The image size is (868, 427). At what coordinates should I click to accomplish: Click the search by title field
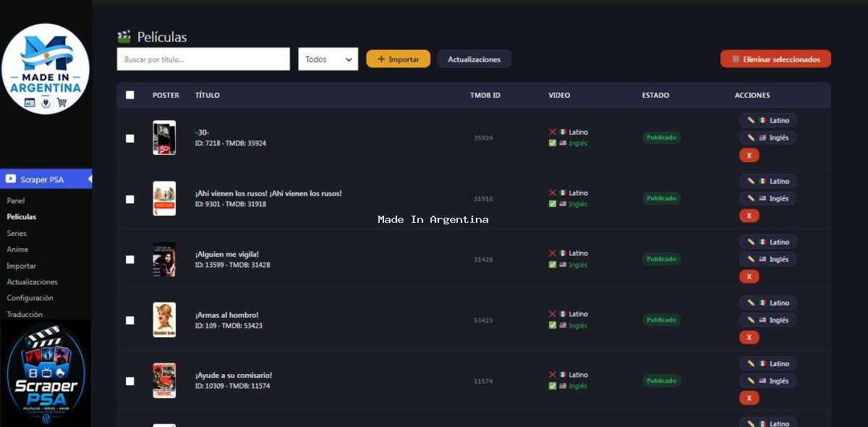(203, 59)
